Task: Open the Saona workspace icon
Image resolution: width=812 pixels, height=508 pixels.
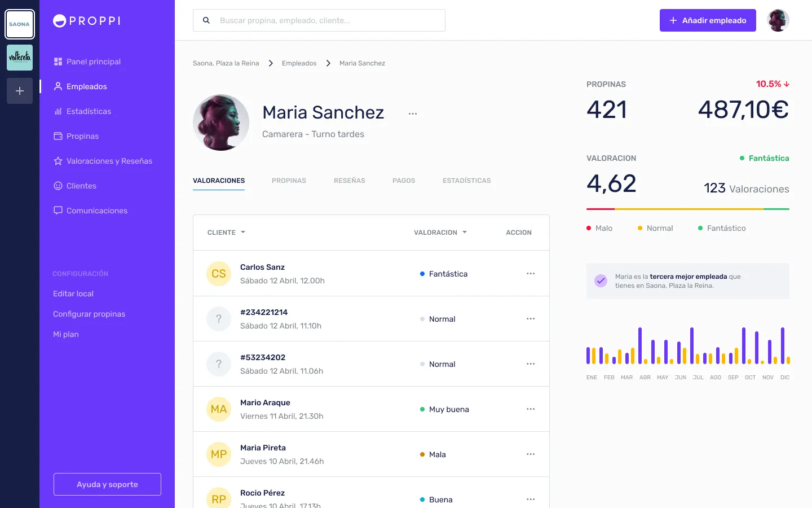Action: point(20,24)
